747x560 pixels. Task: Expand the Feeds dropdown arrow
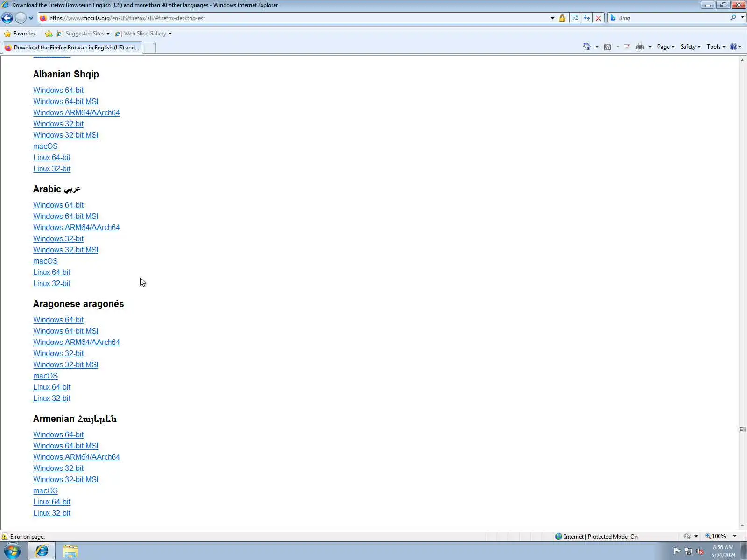click(618, 47)
